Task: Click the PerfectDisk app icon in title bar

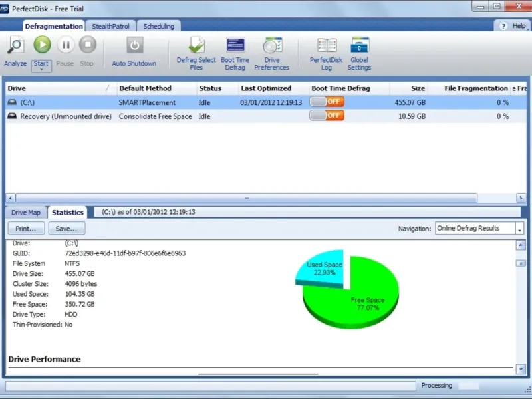Action: (4, 9)
